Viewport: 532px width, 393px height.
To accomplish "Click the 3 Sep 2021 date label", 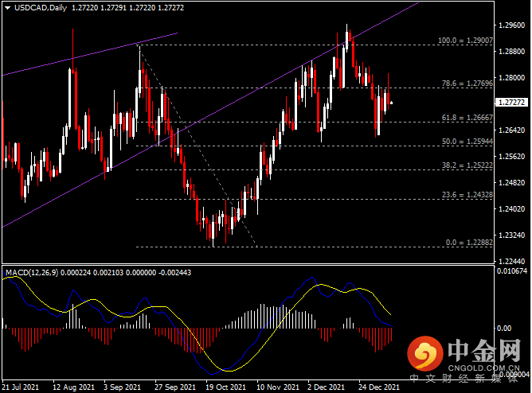I will coord(122,387).
